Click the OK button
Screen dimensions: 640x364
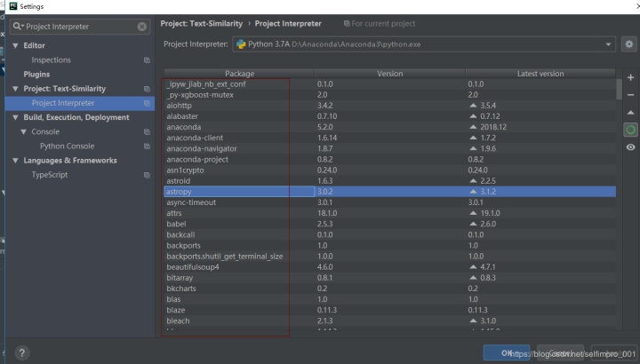coord(507,353)
